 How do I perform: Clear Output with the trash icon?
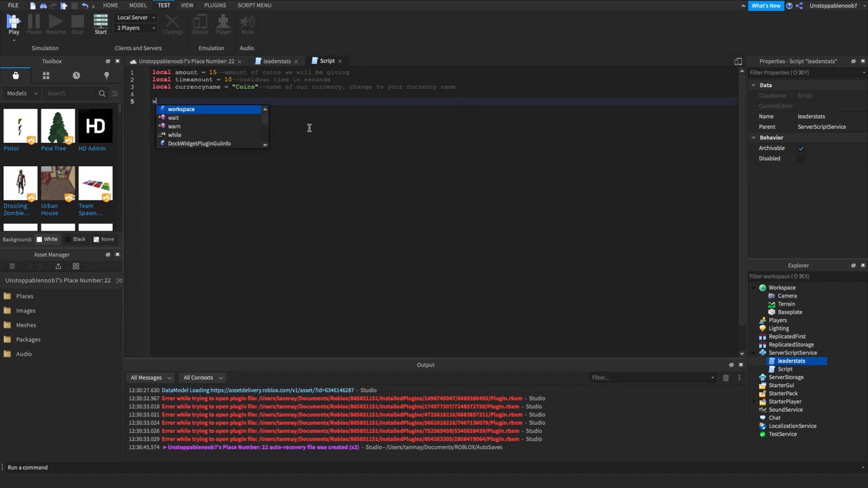(x=726, y=378)
